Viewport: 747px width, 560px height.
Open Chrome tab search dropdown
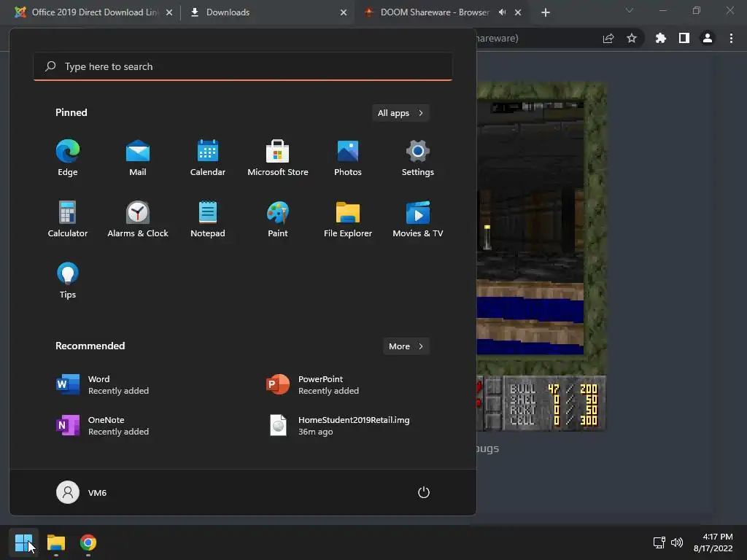[630, 10]
